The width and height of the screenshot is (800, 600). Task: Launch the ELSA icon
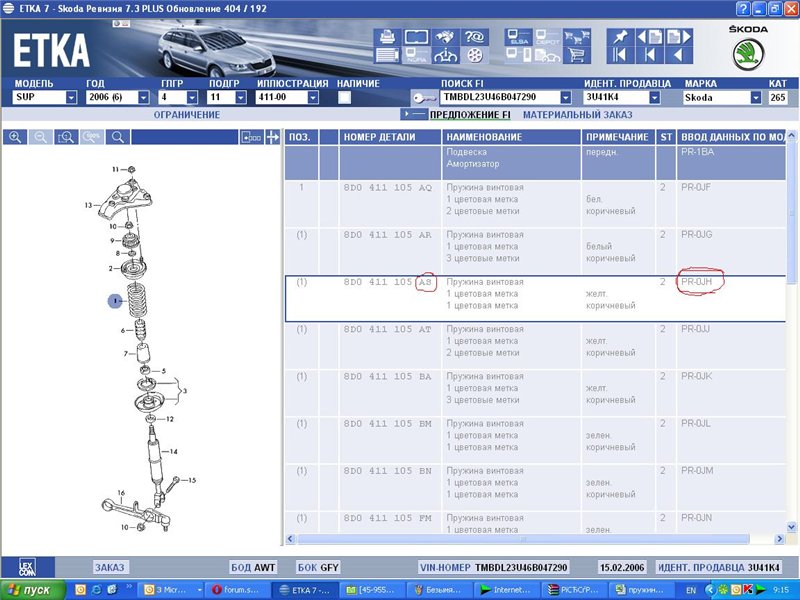click(518, 37)
